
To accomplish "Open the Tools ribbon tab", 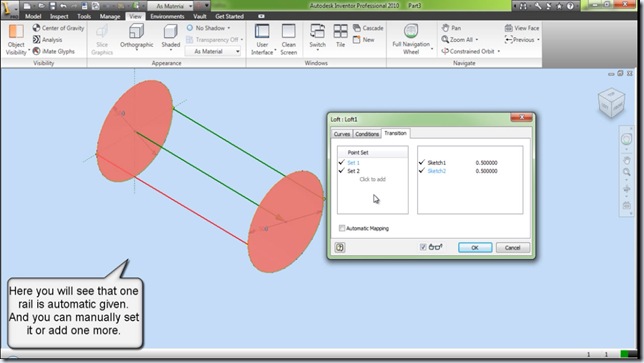I will [x=84, y=16].
